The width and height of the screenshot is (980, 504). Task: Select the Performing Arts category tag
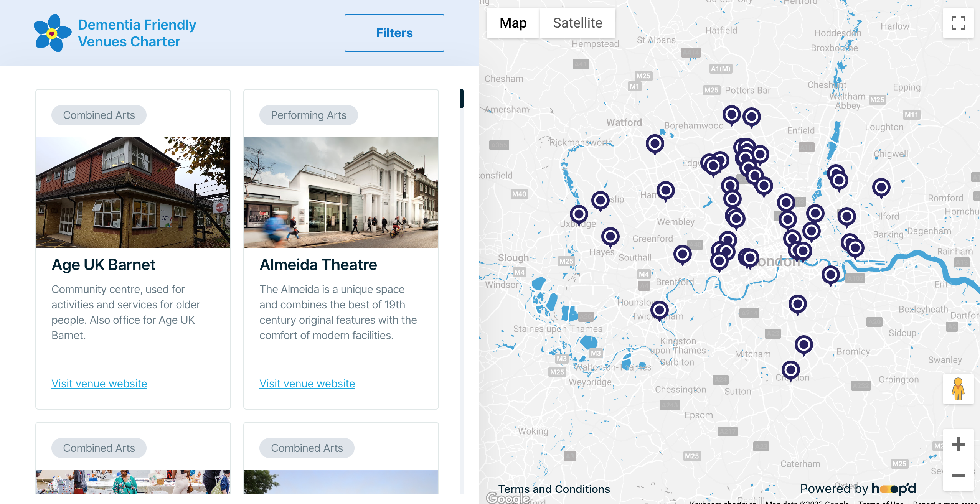308,115
